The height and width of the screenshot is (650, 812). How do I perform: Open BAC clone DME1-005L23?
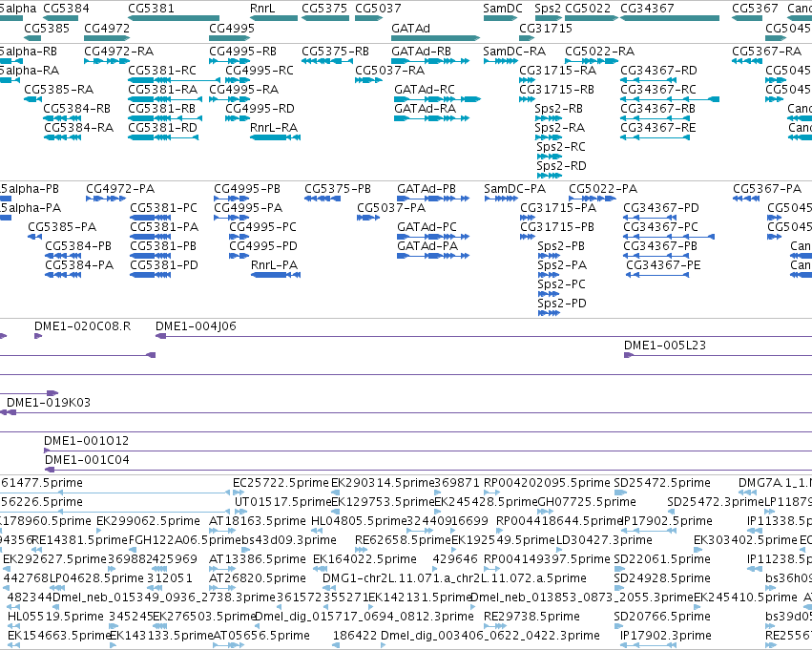[x=665, y=346]
